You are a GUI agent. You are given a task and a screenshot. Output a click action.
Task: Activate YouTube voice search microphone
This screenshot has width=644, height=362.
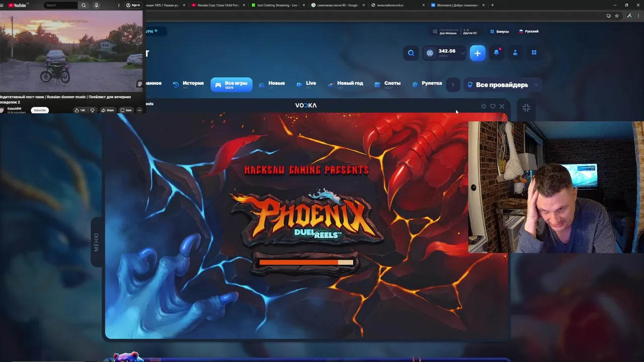pos(96,5)
